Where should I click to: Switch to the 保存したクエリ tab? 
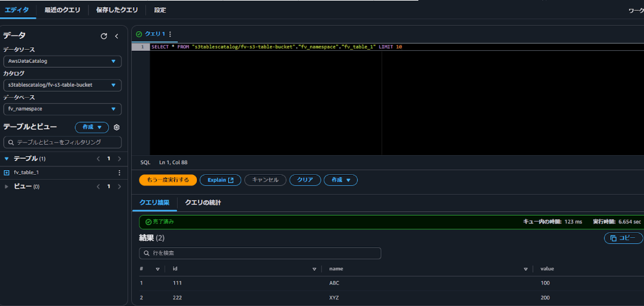(117, 10)
